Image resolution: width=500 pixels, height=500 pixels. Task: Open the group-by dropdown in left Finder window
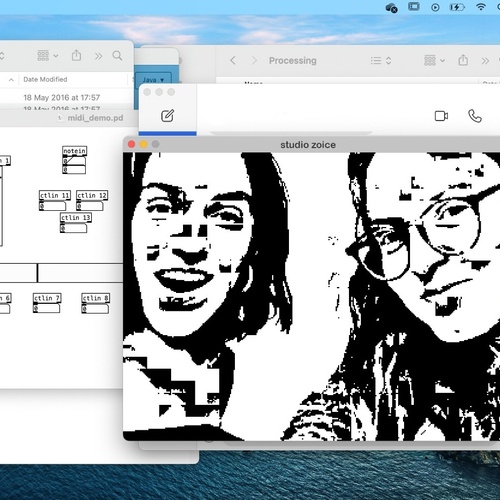[x=48, y=55]
